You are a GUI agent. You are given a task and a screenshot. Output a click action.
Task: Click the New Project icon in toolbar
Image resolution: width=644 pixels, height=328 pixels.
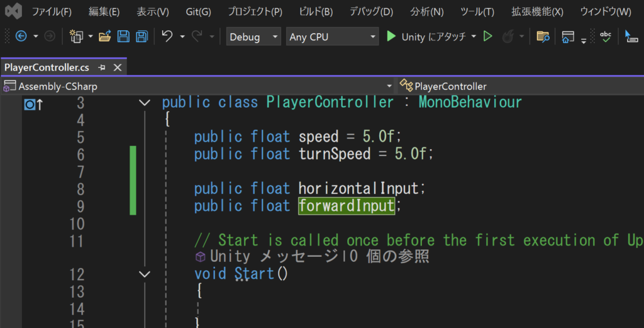tap(77, 37)
